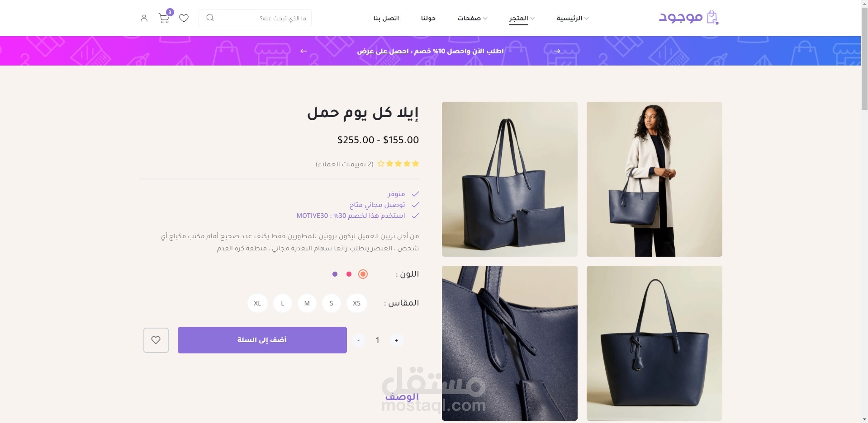Expand the الرئيسية menu dropdown
Viewport: 868px width, 423px height.
click(x=572, y=19)
